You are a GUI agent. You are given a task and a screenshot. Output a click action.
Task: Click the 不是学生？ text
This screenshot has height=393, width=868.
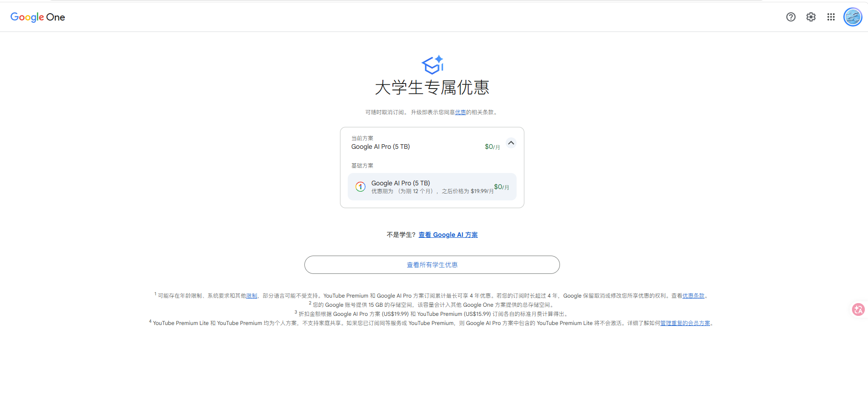coord(401,235)
